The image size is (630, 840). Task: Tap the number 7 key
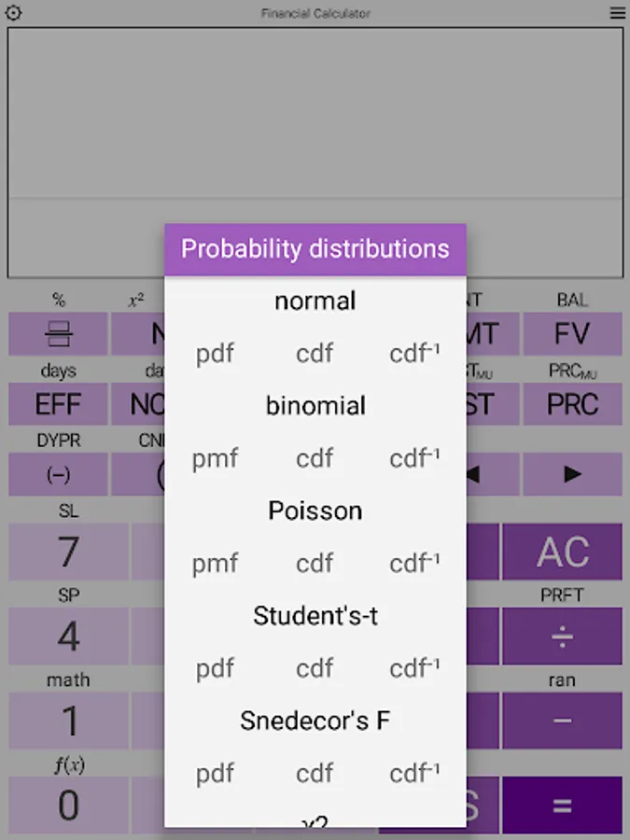click(x=68, y=552)
